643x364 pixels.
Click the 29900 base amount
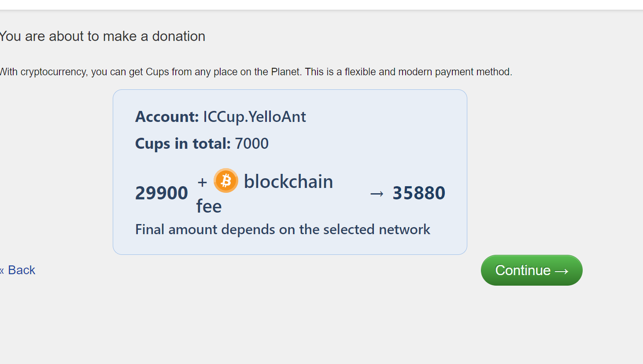click(x=161, y=193)
